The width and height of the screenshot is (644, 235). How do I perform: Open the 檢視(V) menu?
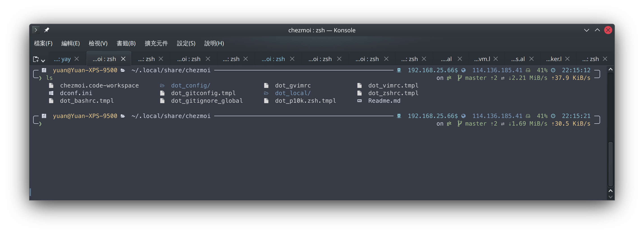coord(98,44)
